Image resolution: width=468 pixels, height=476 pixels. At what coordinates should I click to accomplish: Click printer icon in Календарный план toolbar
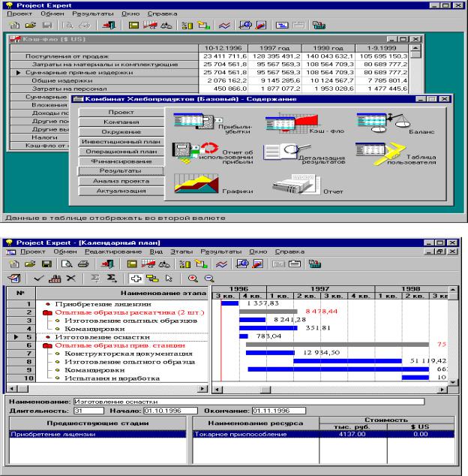coord(83,264)
